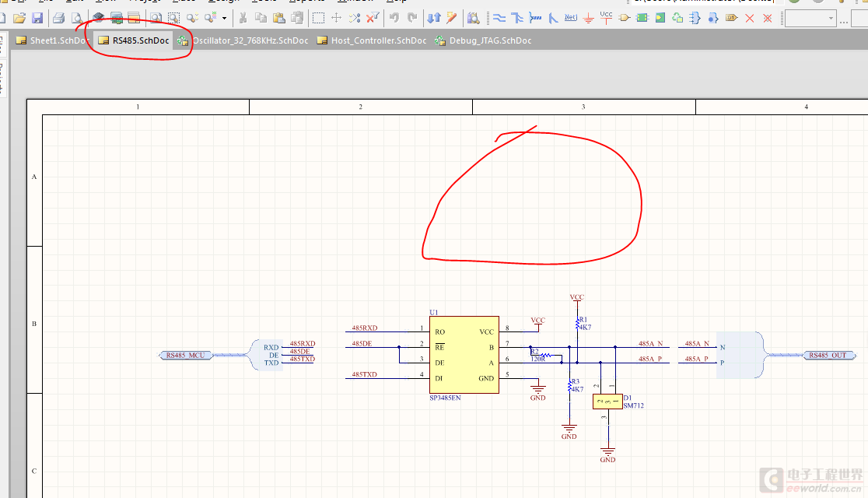Open print preview of the document
868x498 pixels.
77,18
